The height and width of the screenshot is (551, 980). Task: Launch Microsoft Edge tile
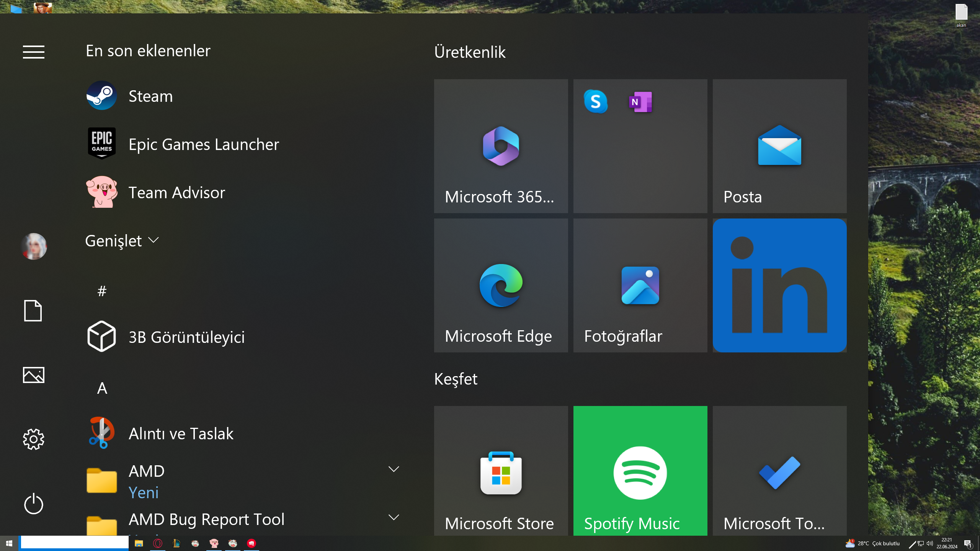pos(501,285)
